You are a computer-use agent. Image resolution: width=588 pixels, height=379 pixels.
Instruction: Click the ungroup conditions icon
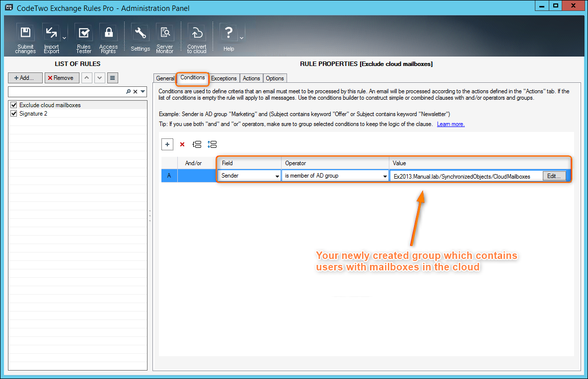(x=212, y=144)
